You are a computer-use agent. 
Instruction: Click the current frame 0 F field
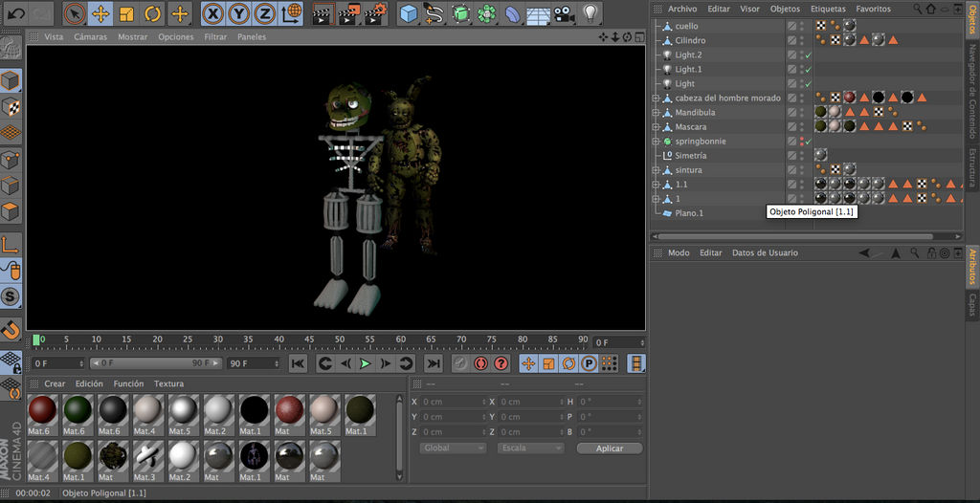58,363
